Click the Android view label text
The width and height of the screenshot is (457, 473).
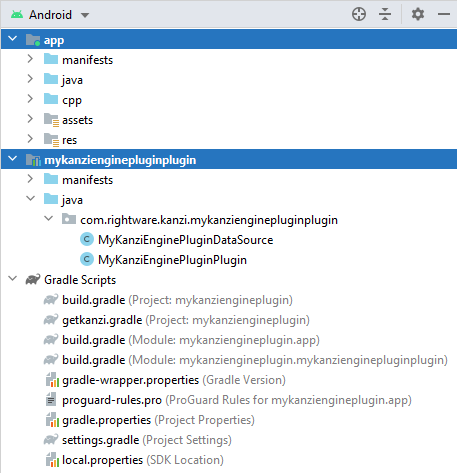pyautogui.click(x=50, y=15)
